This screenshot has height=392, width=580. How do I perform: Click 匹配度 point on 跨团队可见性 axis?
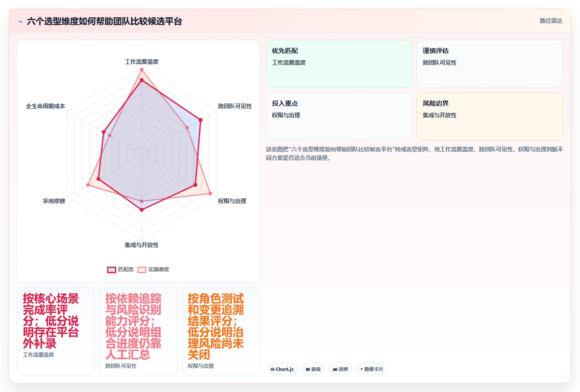201,120
